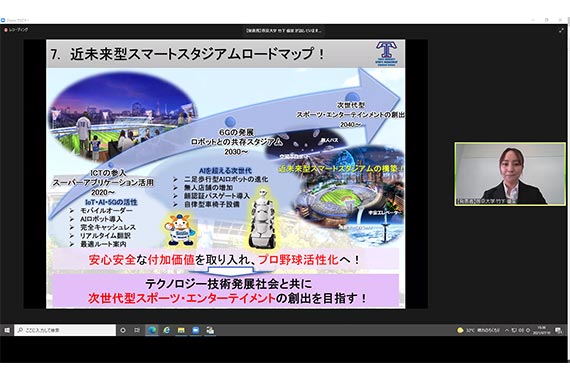Click 'AIを超える次世代' heading
The width and height of the screenshot is (570, 380).
[x=225, y=171]
